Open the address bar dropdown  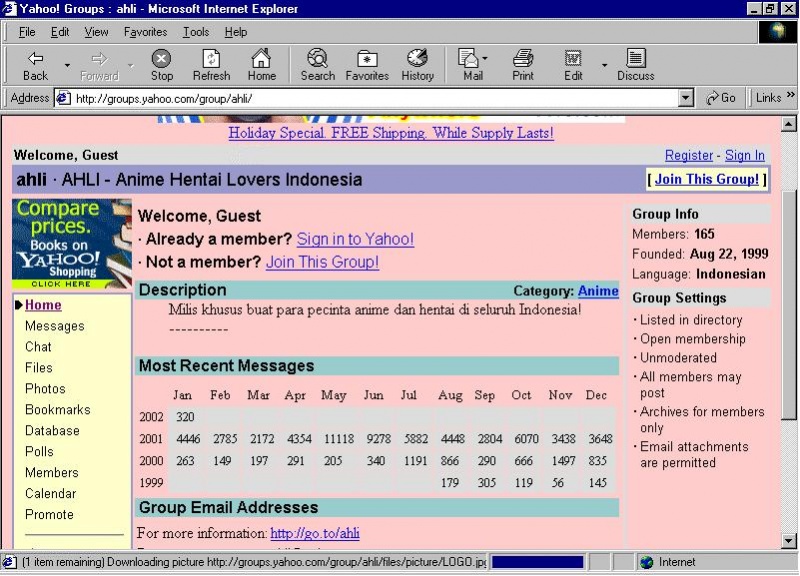[x=686, y=97]
